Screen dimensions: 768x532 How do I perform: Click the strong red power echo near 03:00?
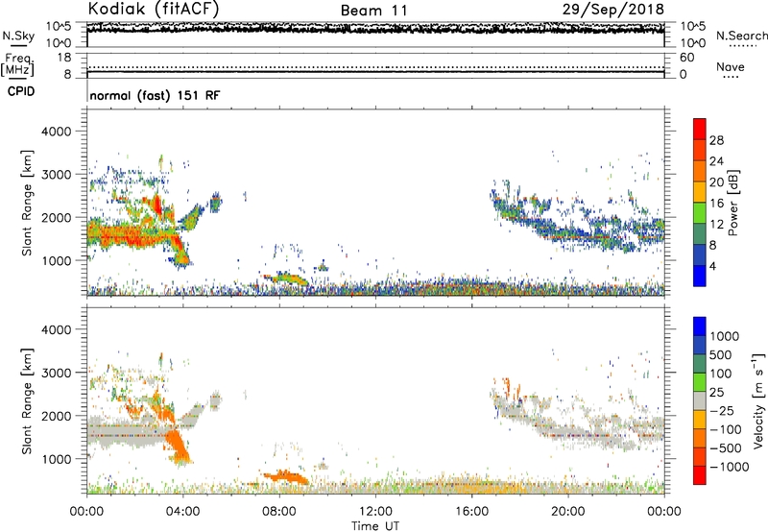157,205
